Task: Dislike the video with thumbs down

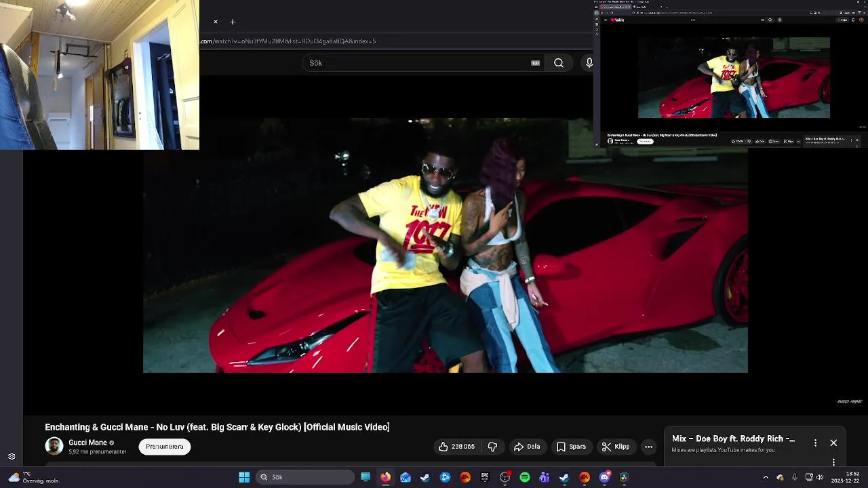Action: [x=493, y=447]
